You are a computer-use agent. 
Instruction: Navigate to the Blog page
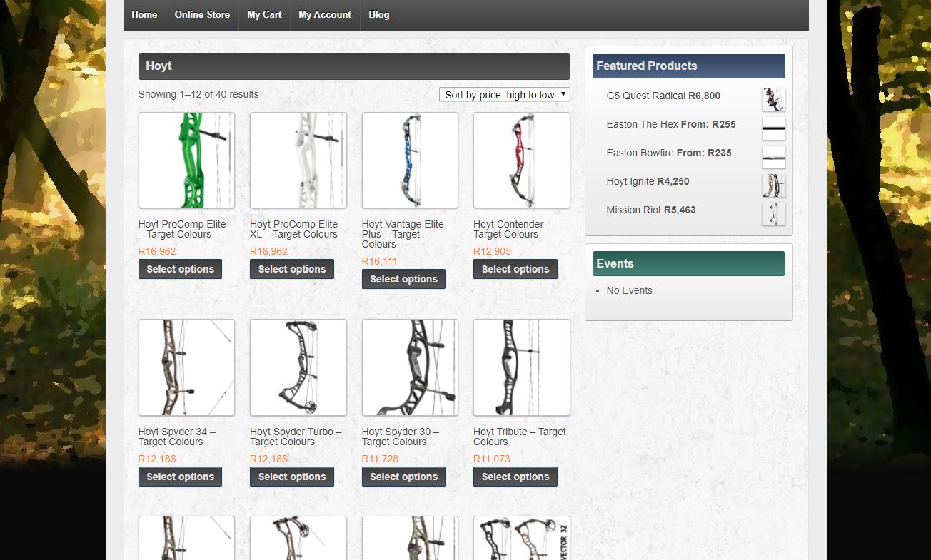pyautogui.click(x=378, y=14)
